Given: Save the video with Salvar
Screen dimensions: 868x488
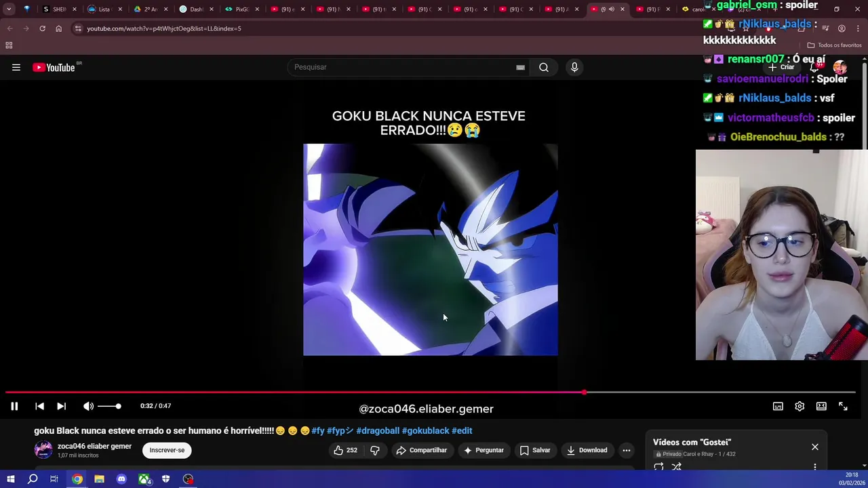Looking at the screenshot, I should pyautogui.click(x=535, y=450).
